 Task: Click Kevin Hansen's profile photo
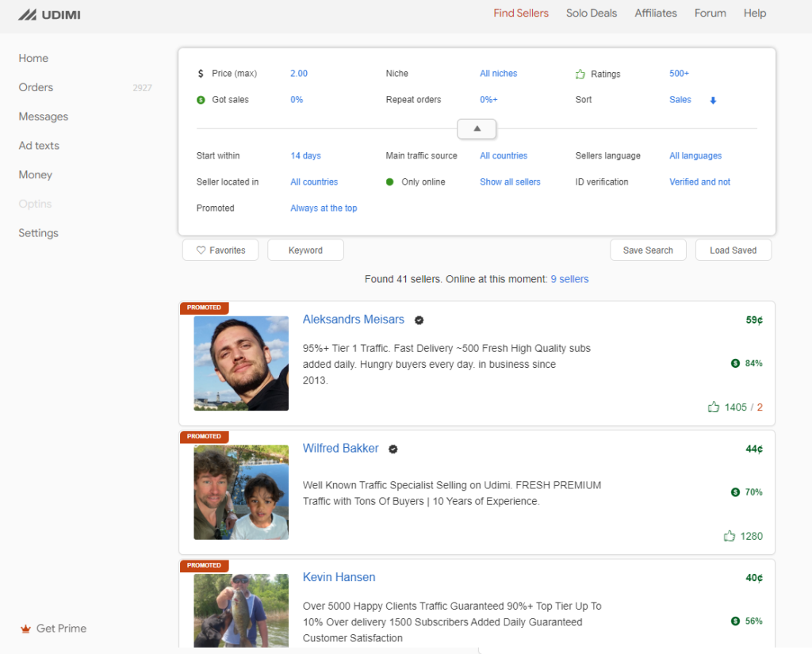tap(241, 610)
